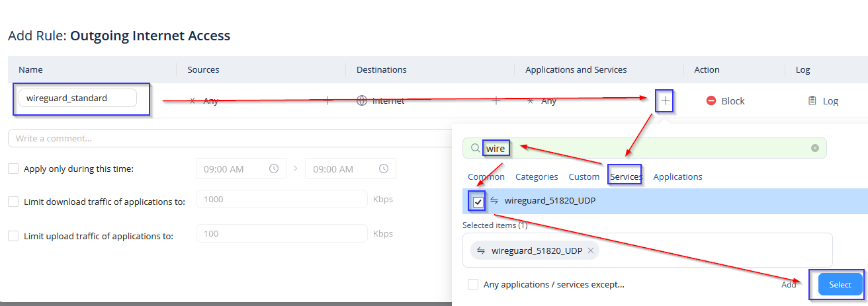Switch to the Services tab
The height and width of the screenshot is (306, 868).
626,176
